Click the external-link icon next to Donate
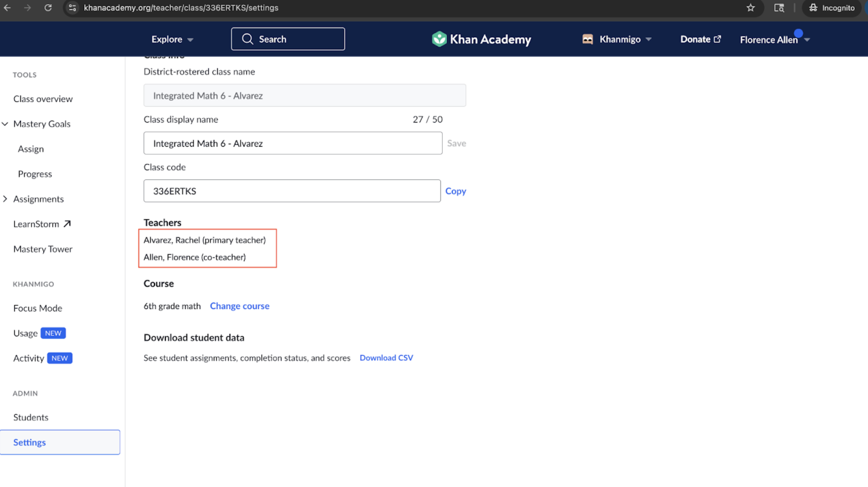This screenshot has height=487, width=868. [718, 38]
